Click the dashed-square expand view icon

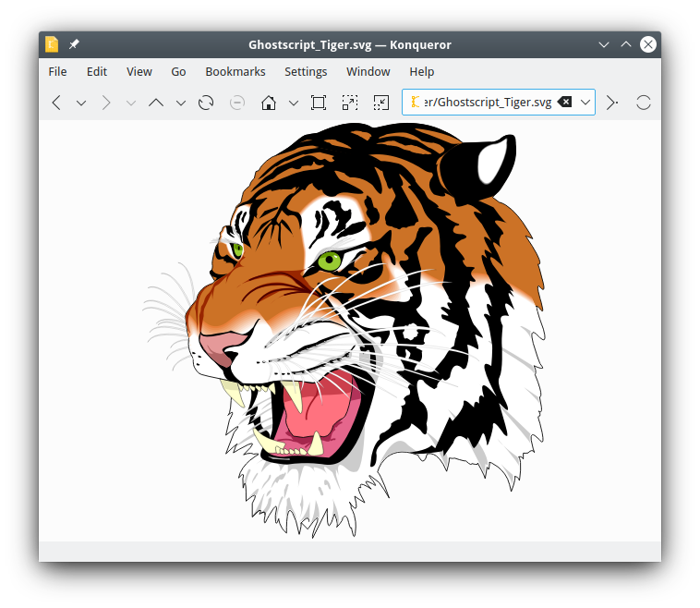(x=350, y=103)
